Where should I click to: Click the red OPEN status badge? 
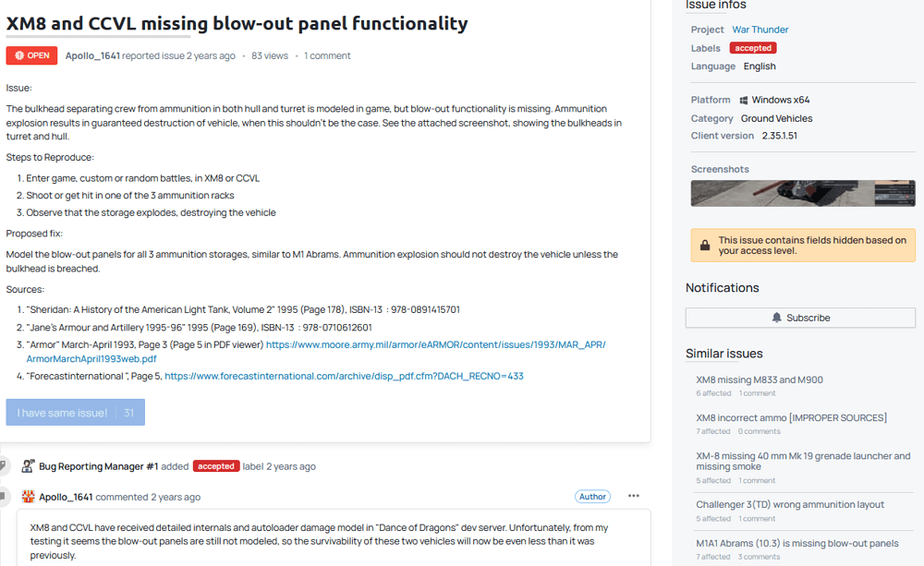pos(31,55)
